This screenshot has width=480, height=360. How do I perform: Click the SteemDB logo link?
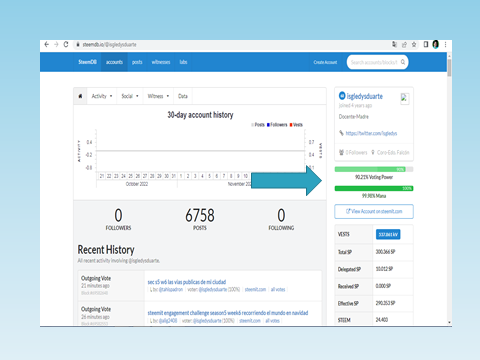[x=87, y=62]
